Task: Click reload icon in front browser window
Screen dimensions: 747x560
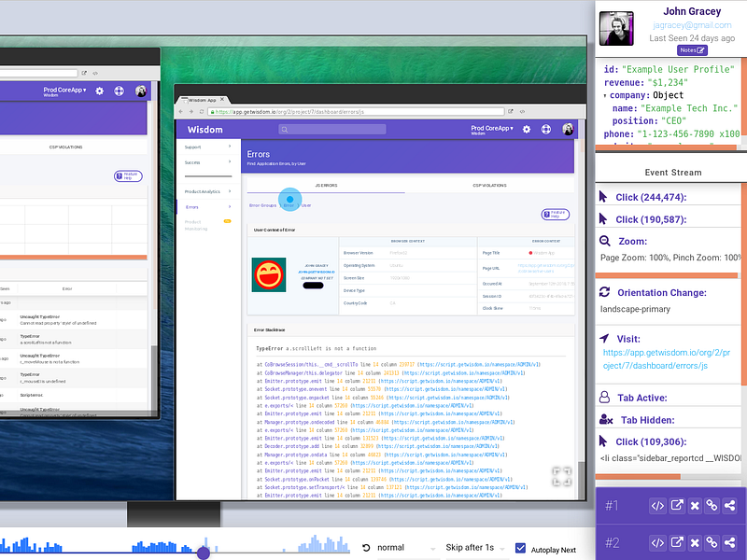Action: [202, 111]
